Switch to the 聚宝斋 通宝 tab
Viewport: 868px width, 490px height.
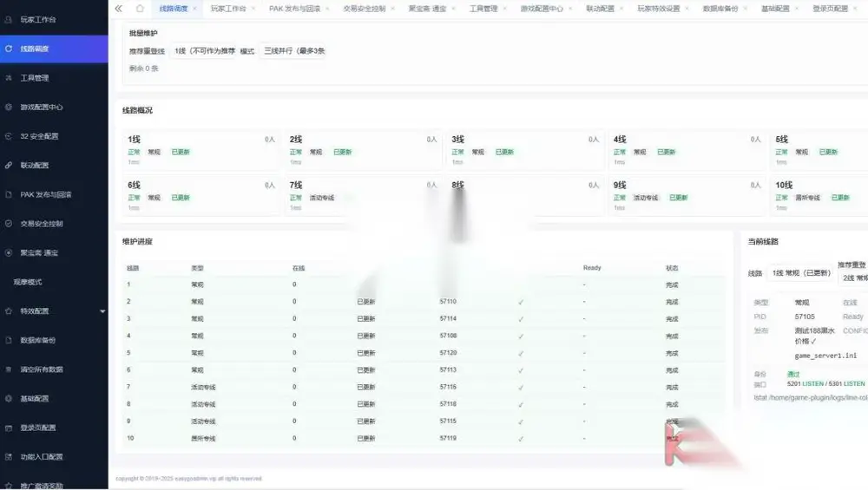[427, 9]
